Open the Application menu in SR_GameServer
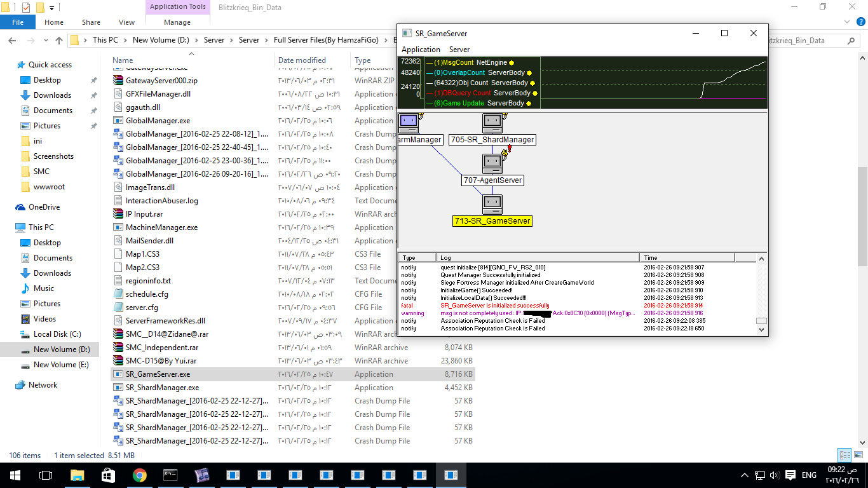The image size is (868, 488). [x=421, y=49]
